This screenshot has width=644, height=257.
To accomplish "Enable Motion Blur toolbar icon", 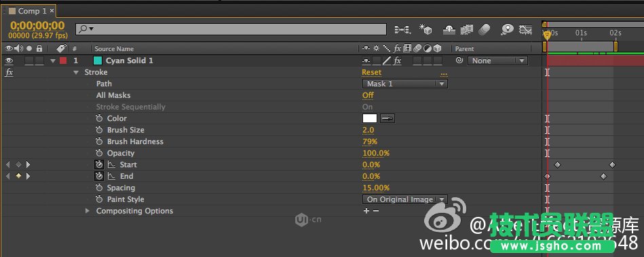I will click(x=485, y=29).
